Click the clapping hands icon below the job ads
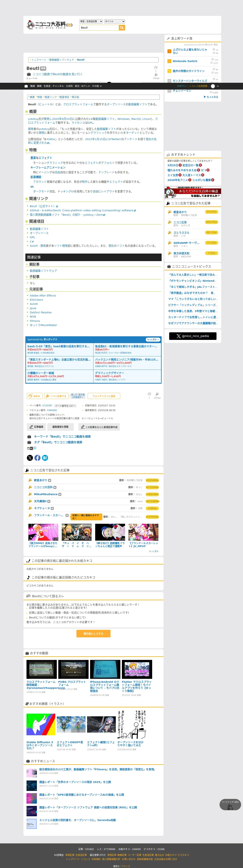 tap(149, 394)
